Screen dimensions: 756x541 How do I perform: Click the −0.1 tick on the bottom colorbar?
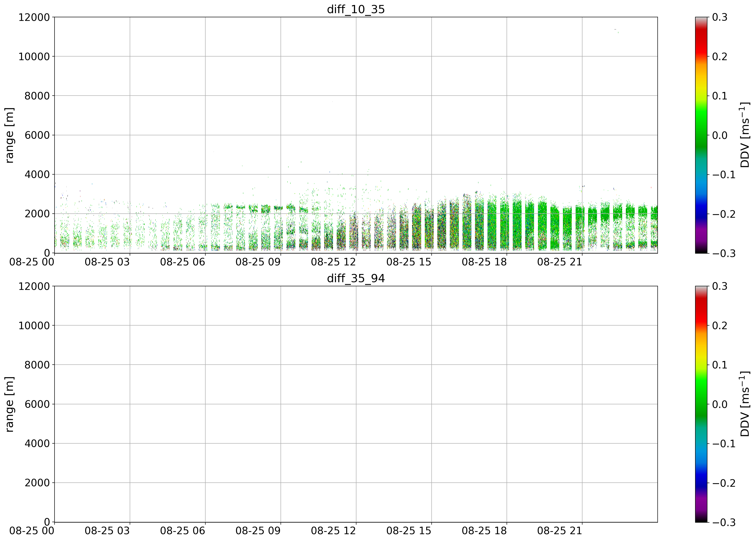click(724, 443)
